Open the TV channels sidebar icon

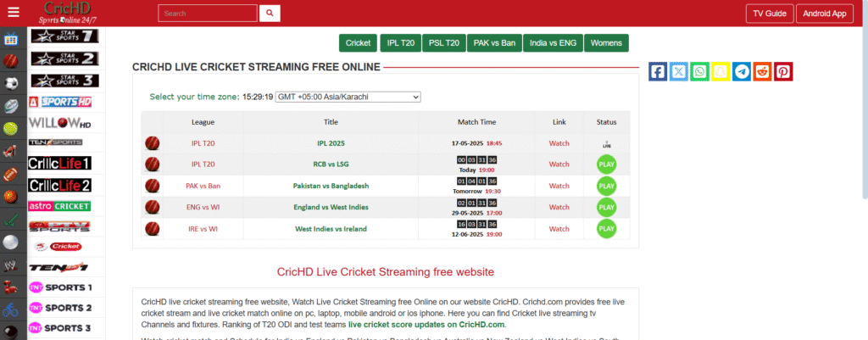[x=10, y=39]
